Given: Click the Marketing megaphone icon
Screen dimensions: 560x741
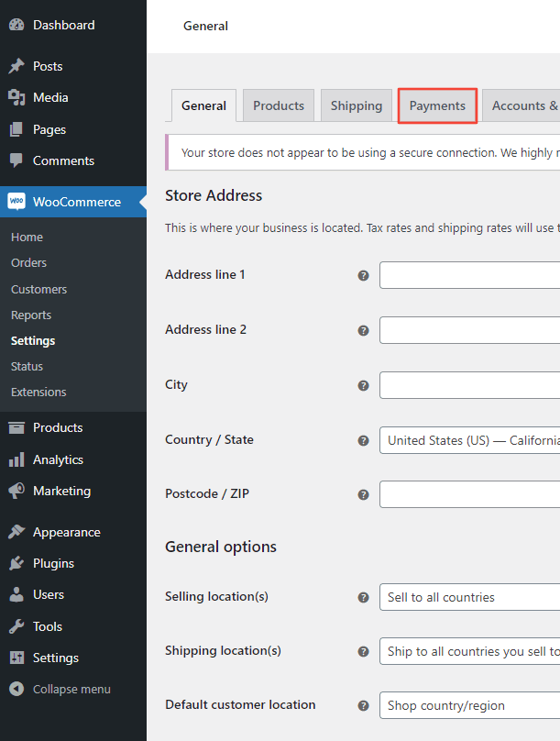Looking at the screenshot, I should coord(16,491).
